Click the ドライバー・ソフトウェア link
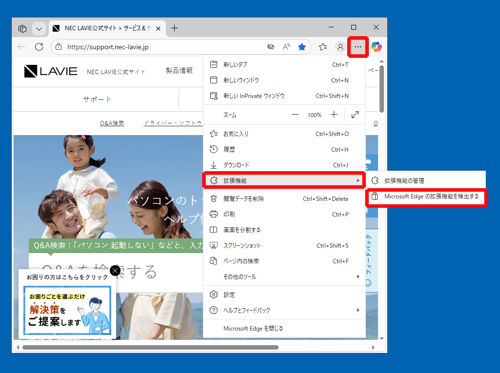 pos(173,124)
